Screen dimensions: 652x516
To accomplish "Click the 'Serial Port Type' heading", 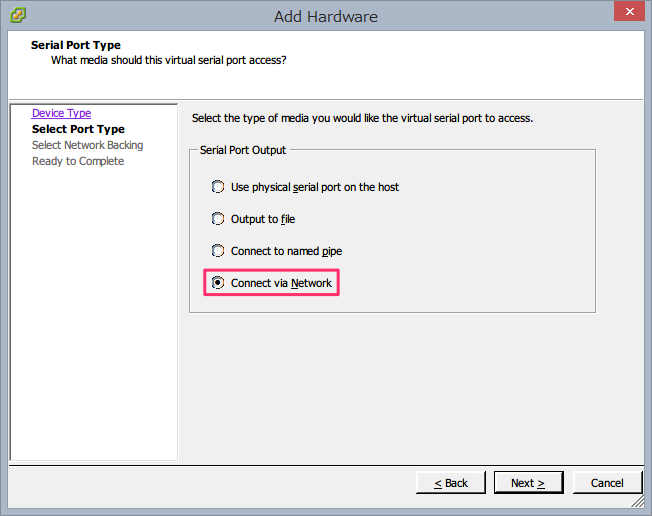I will click(x=76, y=45).
